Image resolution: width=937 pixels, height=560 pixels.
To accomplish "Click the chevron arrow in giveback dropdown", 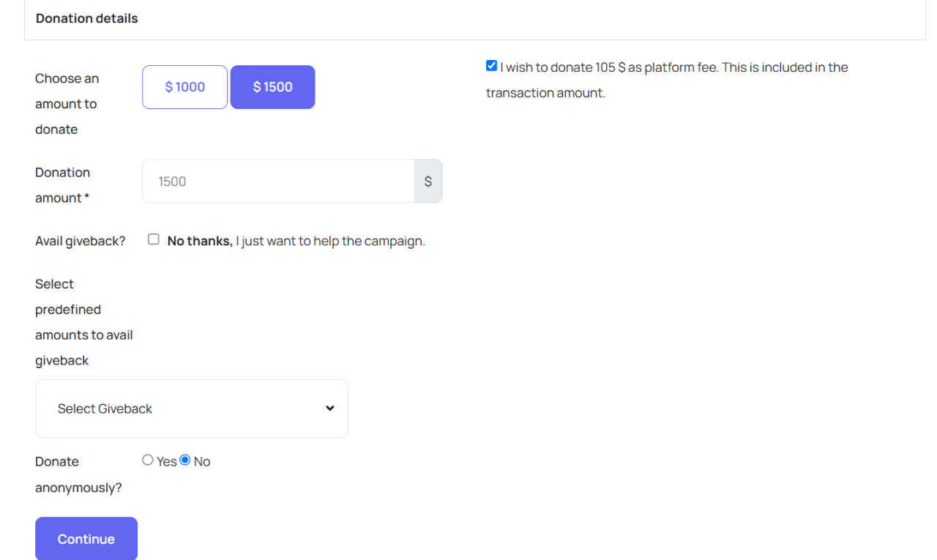I will (329, 408).
